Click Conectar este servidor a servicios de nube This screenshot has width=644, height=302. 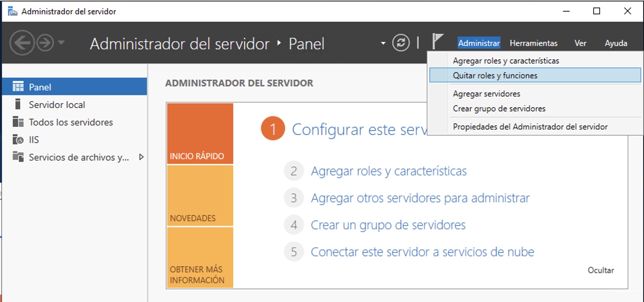422,252
